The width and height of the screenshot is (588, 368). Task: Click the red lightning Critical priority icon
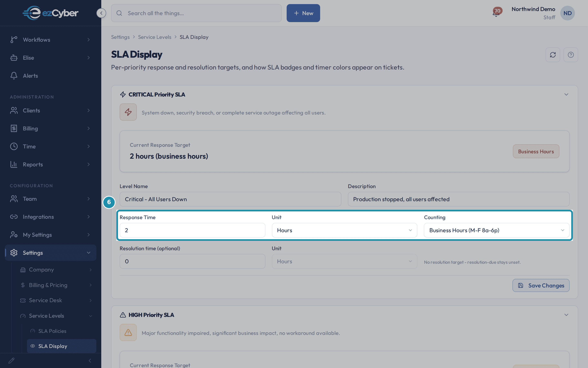point(128,112)
